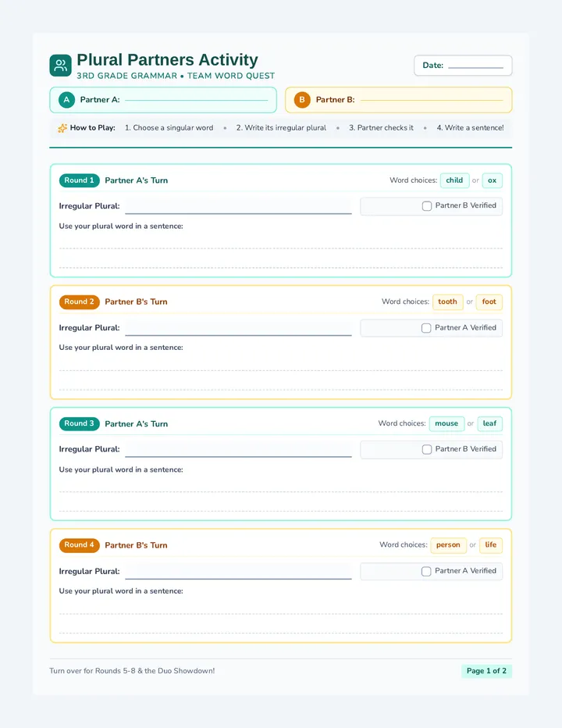Screen dimensions: 562x728
Task: Click the Date input line
Action: pyautogui.click(x=475, y=67)
